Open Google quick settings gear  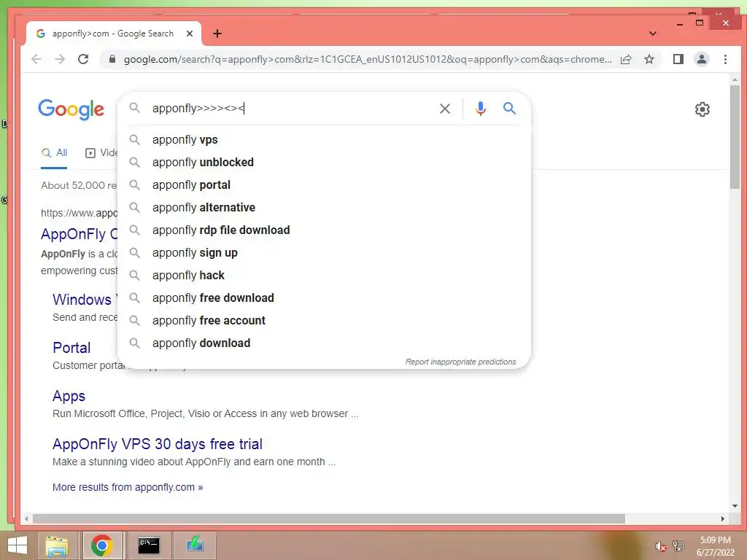(x=703, y=109)
